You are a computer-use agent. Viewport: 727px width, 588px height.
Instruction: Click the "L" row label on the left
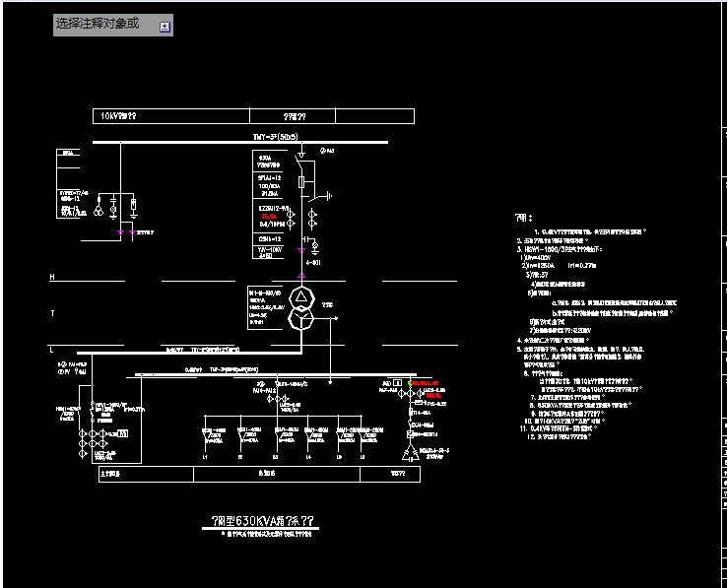pos(52,349)
